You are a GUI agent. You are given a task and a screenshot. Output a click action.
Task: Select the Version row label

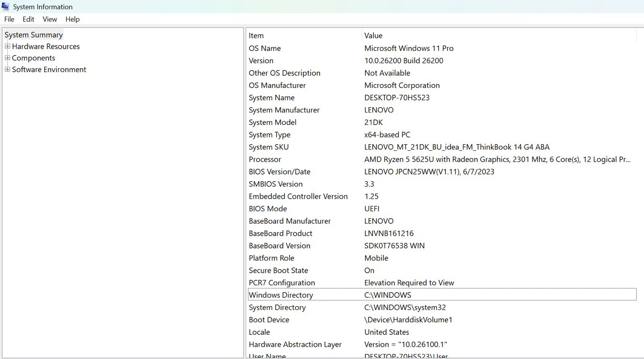pyautogui.click(x=261, y=60)
